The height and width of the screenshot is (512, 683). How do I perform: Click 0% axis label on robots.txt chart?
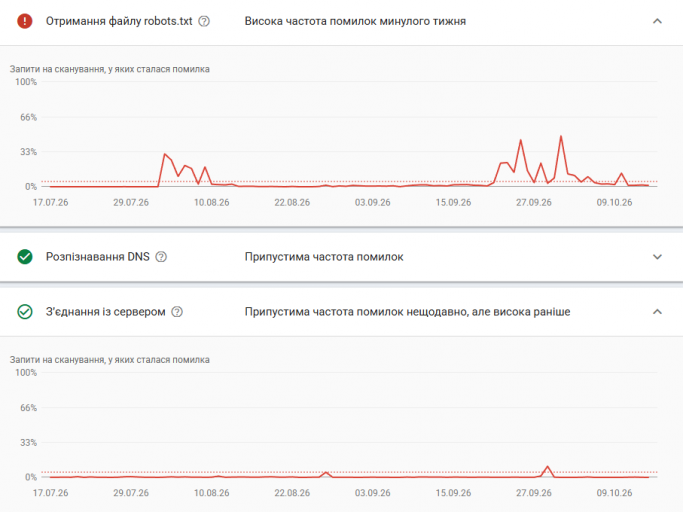click(30, 186)
